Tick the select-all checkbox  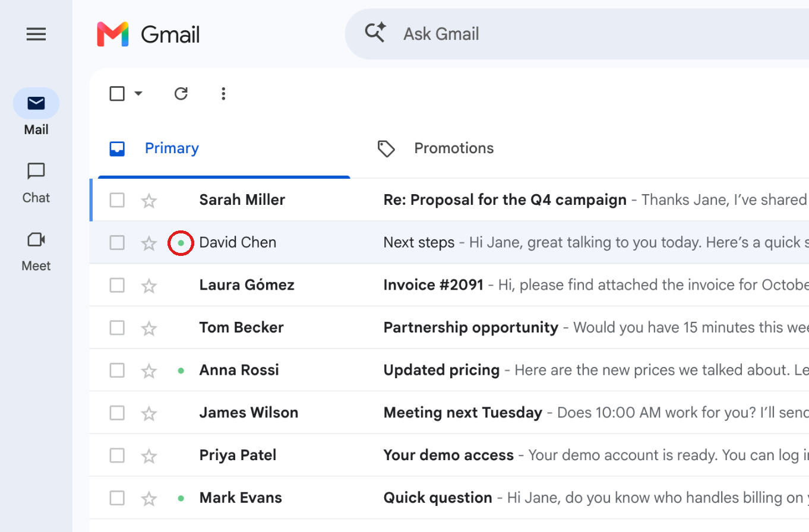point(117,93)
